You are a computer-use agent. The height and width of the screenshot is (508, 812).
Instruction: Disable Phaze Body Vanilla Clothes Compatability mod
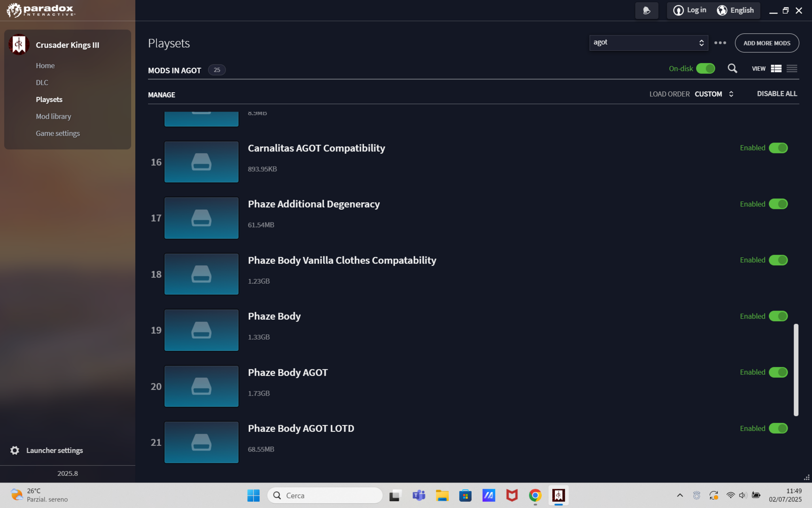pyautogui.click(x=778, y=260)
